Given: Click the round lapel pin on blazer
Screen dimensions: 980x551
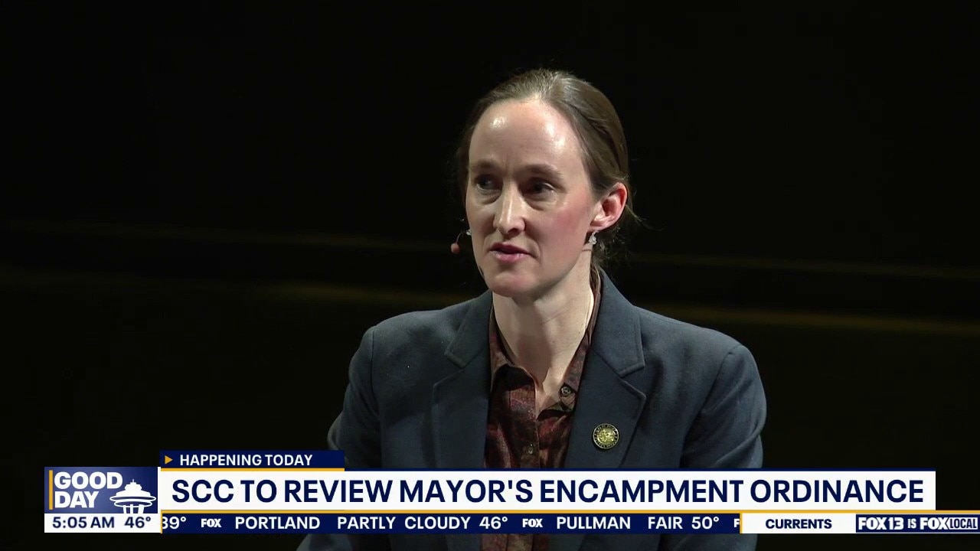Looking at the screenshot, I should (x=606, y=436).
